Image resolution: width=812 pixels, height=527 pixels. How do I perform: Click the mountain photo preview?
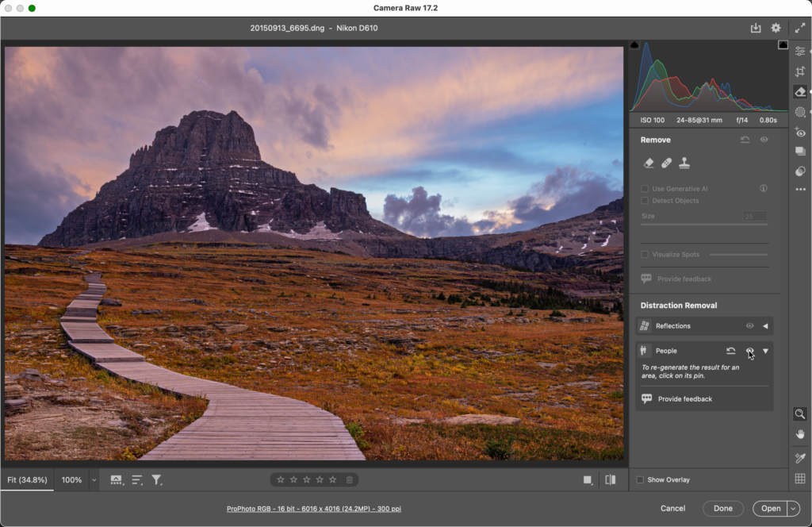314,253
